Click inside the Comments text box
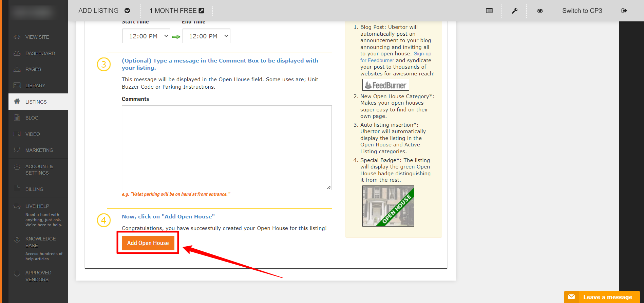Viewport: 644px width, 303px height. 227,148
